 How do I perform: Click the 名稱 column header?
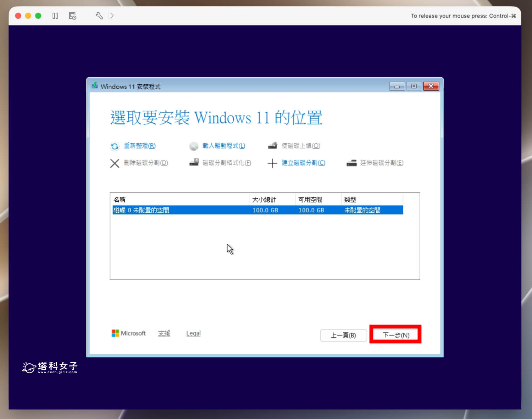[180, 200]
